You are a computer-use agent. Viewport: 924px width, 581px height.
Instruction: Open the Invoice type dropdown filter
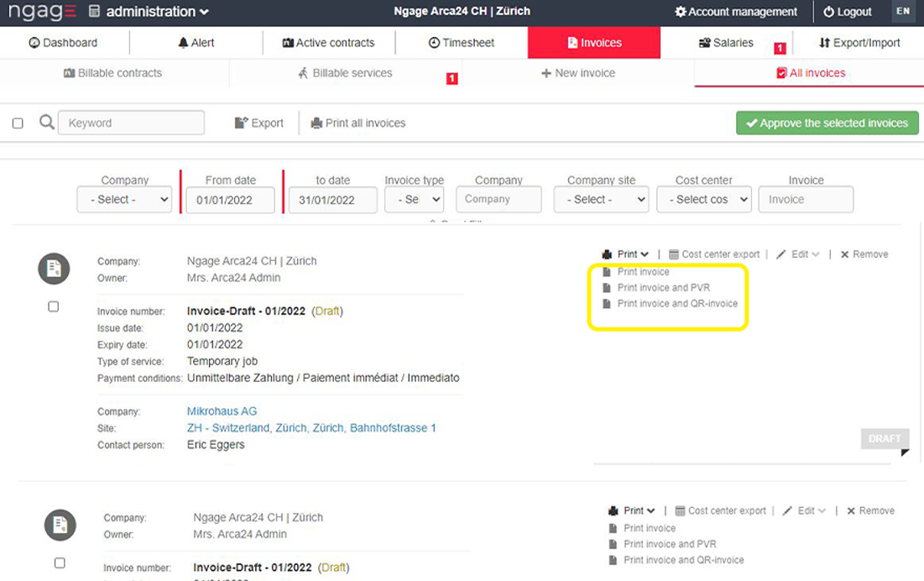tap(414, 200)
